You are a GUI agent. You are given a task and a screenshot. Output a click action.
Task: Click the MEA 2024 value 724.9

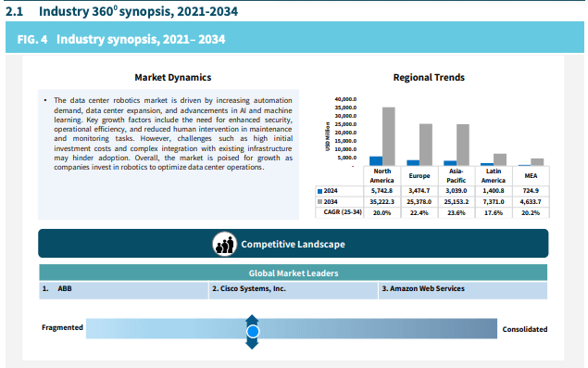531,191
